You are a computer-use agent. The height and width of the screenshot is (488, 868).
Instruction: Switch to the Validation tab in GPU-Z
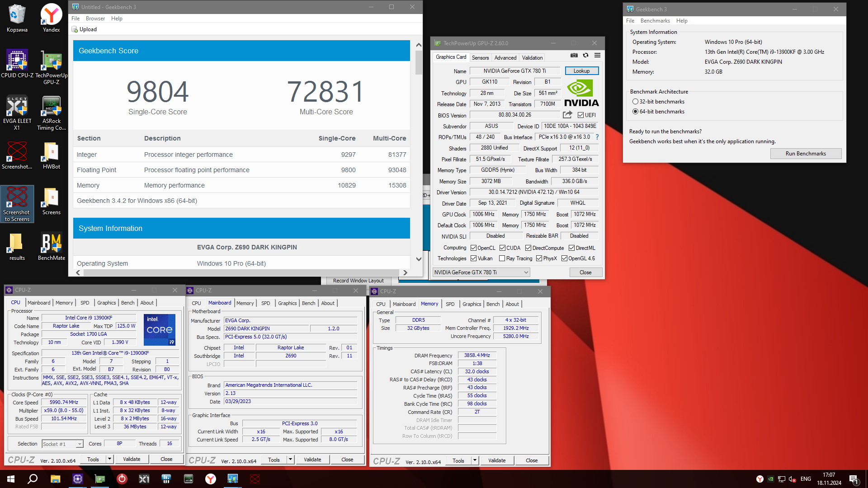tap(532, 58)
